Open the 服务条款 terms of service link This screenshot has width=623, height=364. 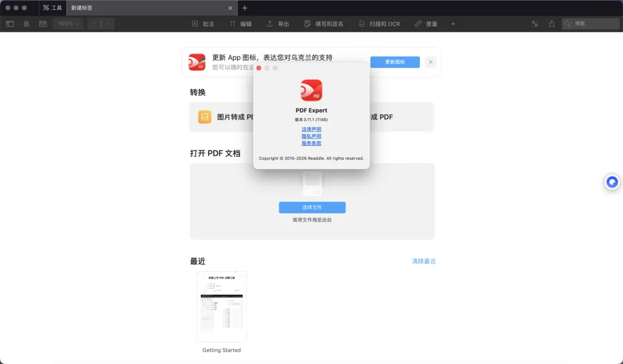pyautogui.click(x=311, y=143)
